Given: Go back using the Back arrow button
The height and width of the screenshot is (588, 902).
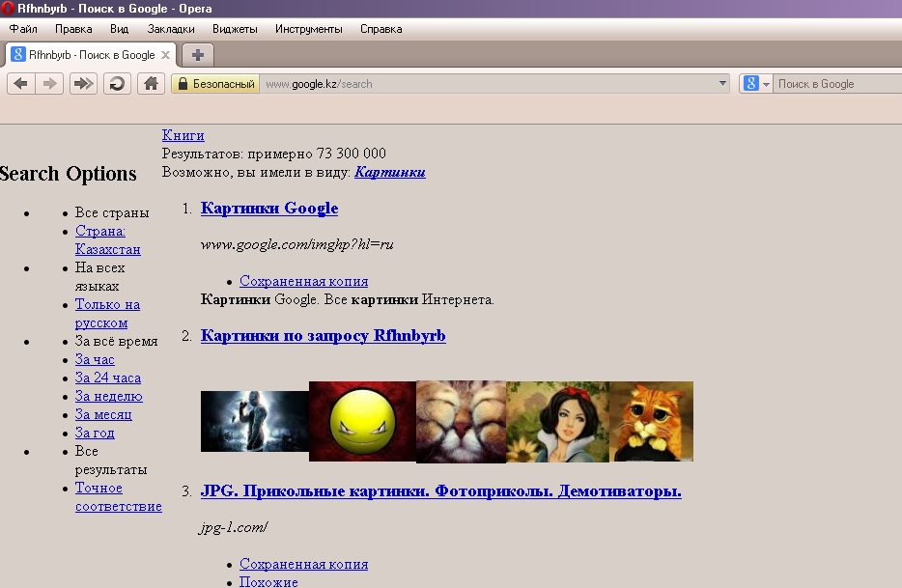Looking at the screenshot, I should click(x=20, y=84).
